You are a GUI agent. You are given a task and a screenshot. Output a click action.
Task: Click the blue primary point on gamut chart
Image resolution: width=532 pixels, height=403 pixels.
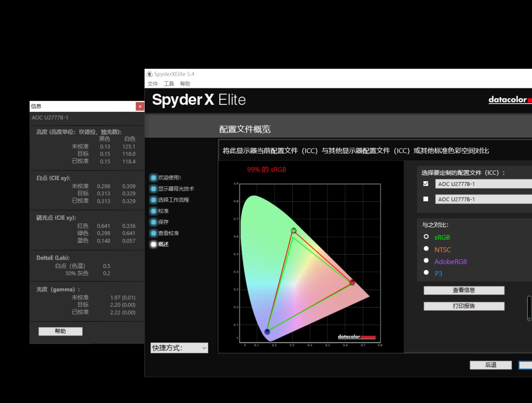tap(267, 331)
